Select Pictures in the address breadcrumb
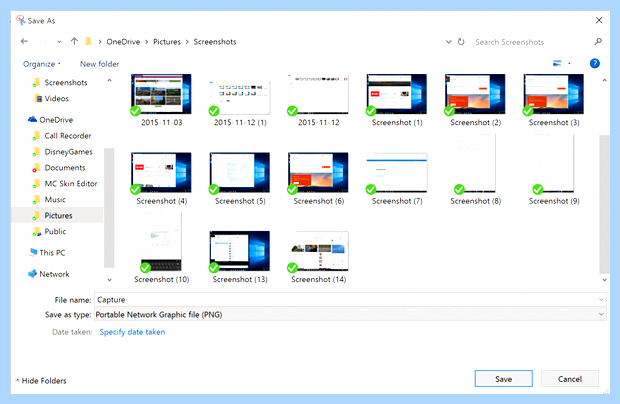Screen dimensions: 620x404 click(166, 42)
